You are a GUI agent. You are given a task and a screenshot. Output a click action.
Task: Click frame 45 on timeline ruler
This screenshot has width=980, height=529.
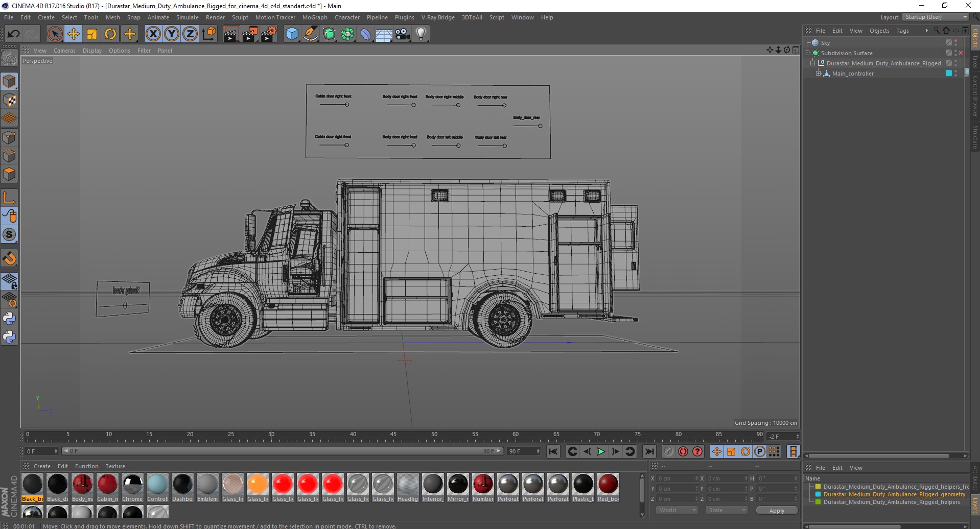click(393, 436)
